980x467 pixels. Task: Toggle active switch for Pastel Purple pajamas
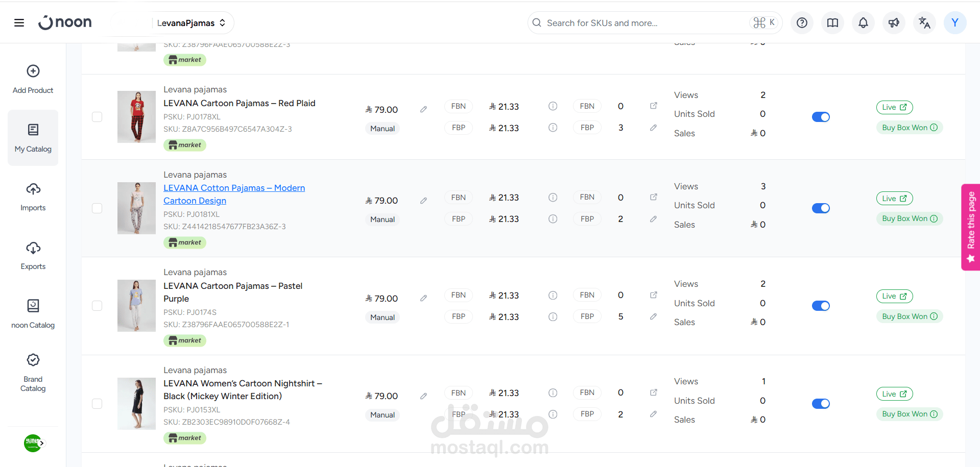click(821, 306)
